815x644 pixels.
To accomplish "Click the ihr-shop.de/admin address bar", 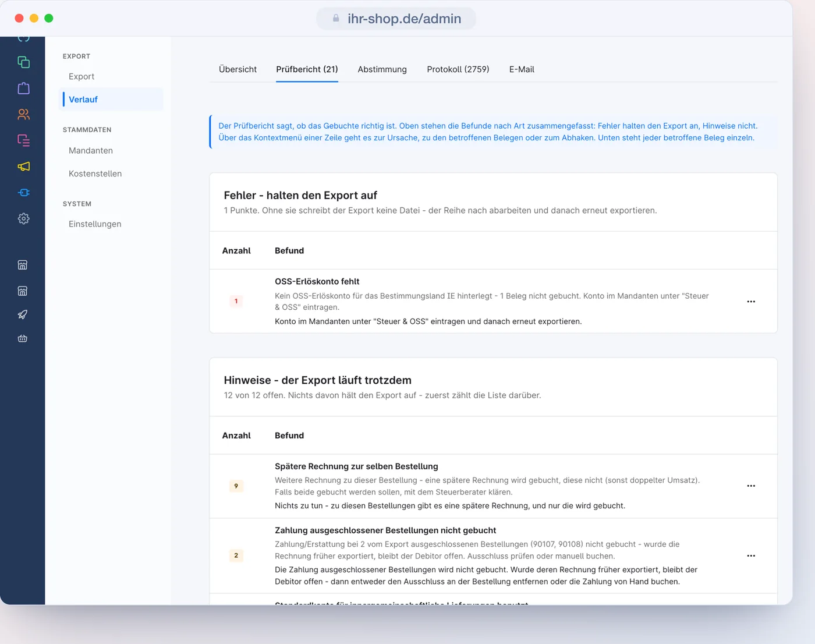I will (x=396, y=19).
